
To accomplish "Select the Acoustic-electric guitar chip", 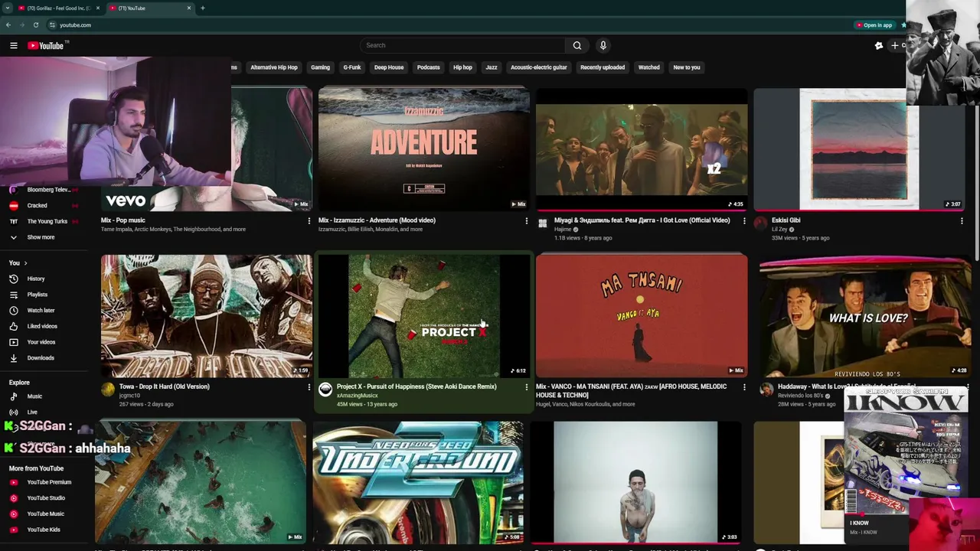I will (539, 67).
